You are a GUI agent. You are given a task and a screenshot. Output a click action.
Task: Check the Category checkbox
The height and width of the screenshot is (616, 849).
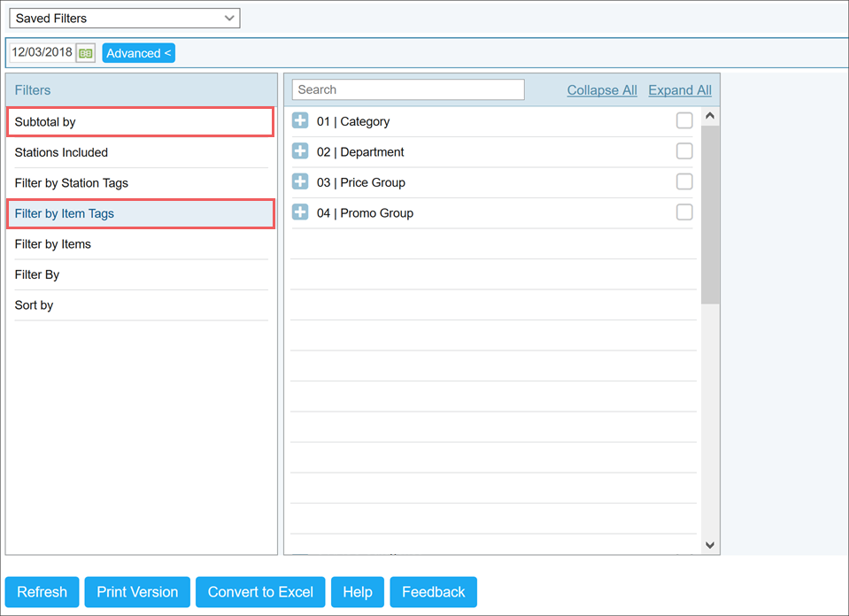point(683,120)
